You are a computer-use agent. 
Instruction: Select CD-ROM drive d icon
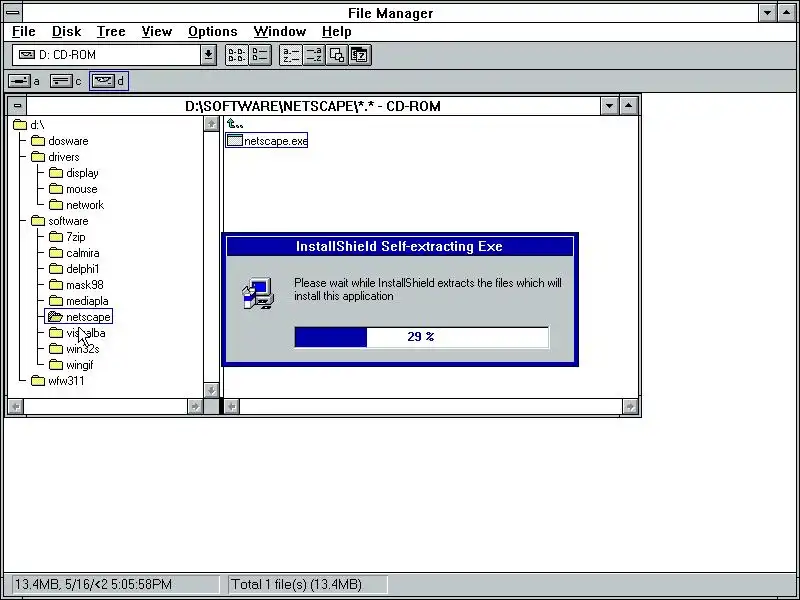click(109, 81)
